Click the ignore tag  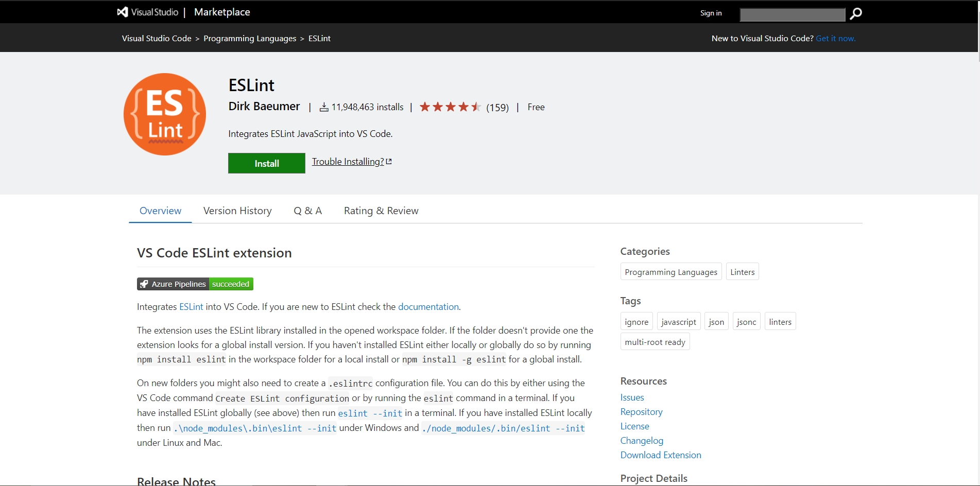pos(637,322)
